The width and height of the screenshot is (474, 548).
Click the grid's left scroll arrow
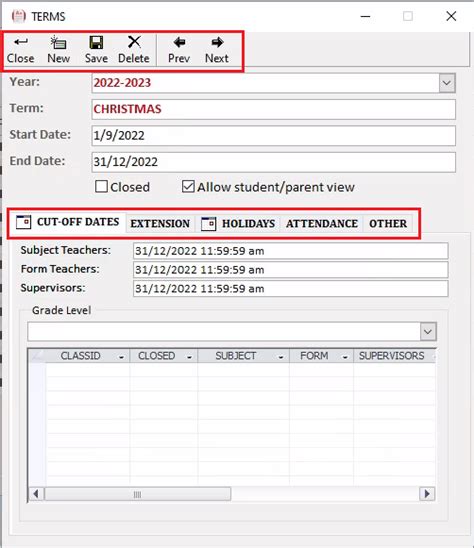click(x=36, y=494)
